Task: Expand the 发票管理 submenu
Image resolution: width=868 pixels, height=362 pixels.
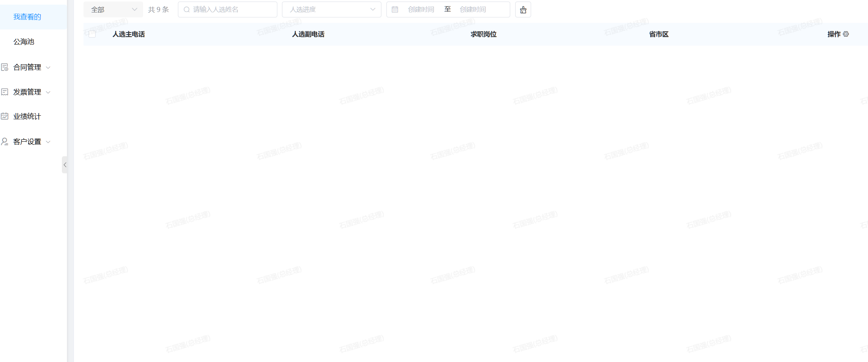Action: point(48,92)
